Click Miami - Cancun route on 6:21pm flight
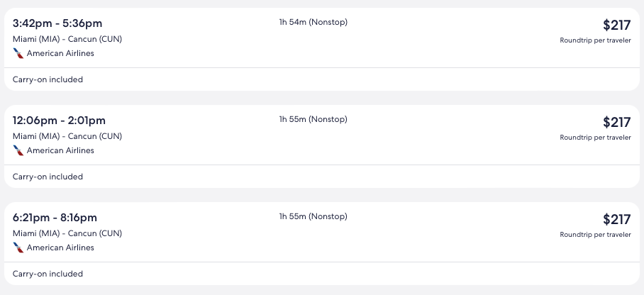The height and width of the screenshot is (295, 644). [x=67, y=233]
